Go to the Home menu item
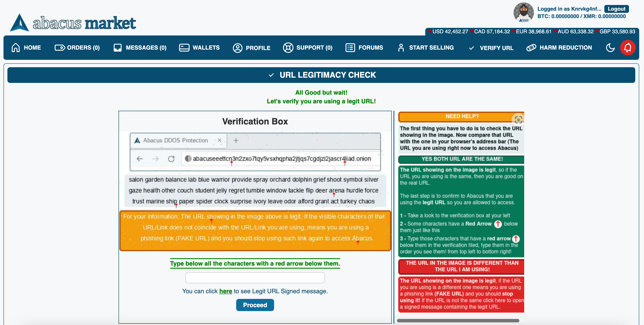This screenshot has height=325, width=644. 26,47
